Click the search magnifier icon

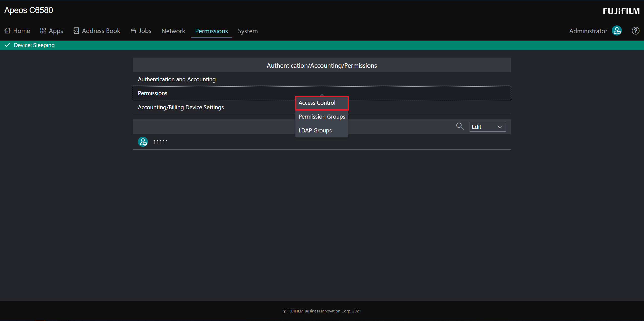[x=460, y=126]
